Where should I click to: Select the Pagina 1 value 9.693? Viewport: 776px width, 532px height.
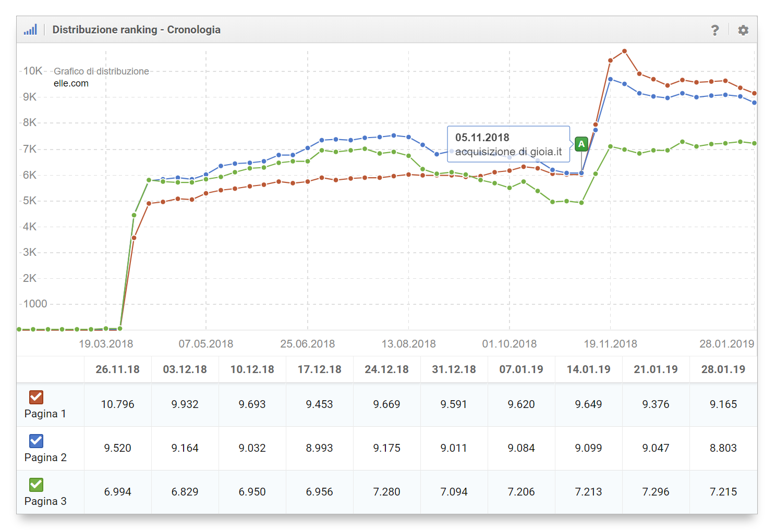(252, 404)
